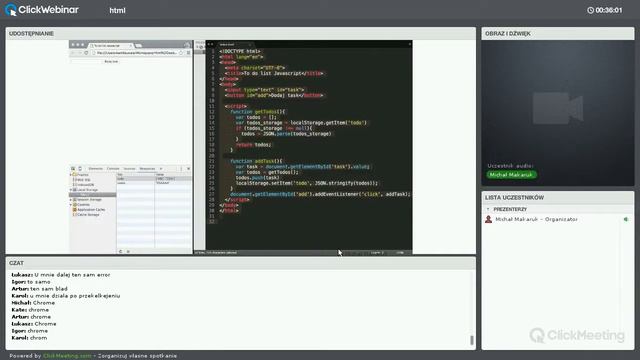Expand the Frames tree node

71,175
